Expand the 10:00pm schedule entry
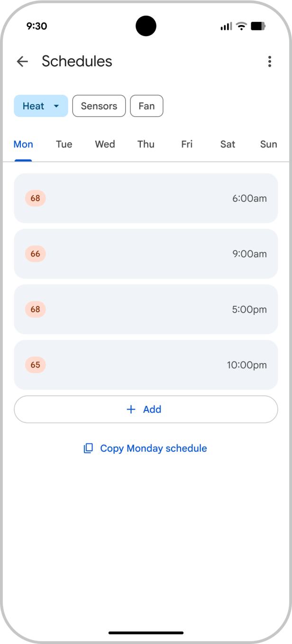This screenshot has height=644, width=292. 146,365
